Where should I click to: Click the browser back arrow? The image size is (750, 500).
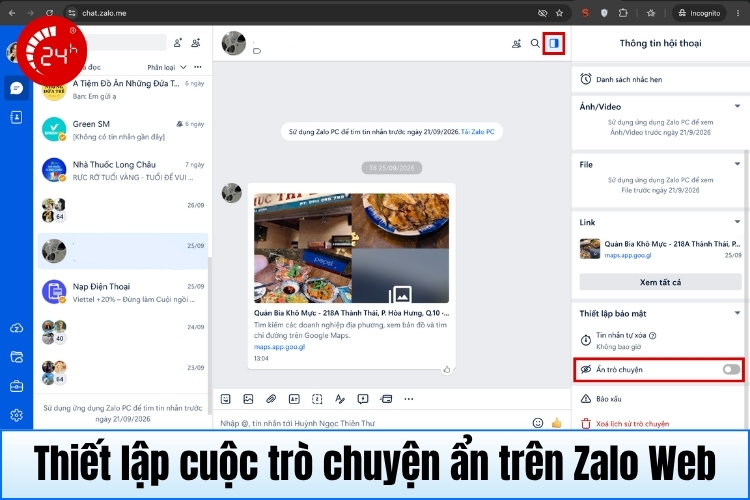pos(12,13)
